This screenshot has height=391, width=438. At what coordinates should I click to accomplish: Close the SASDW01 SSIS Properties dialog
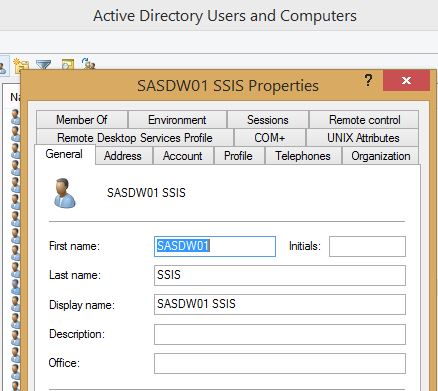click(406, 80)
